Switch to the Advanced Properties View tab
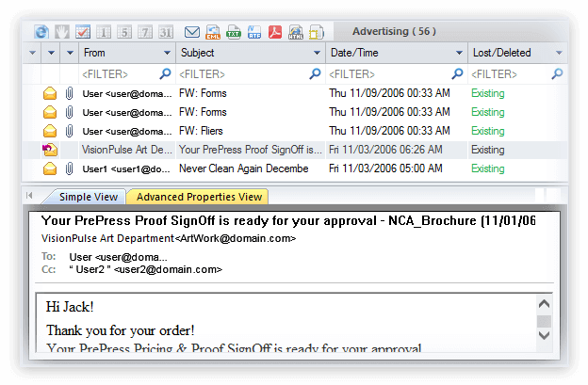 tap(198, 197)
